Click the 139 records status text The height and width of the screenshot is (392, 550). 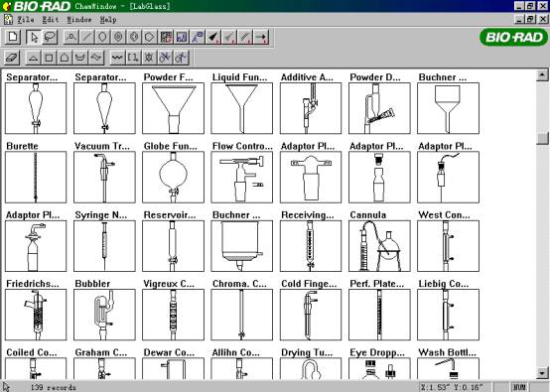(53, 387)
